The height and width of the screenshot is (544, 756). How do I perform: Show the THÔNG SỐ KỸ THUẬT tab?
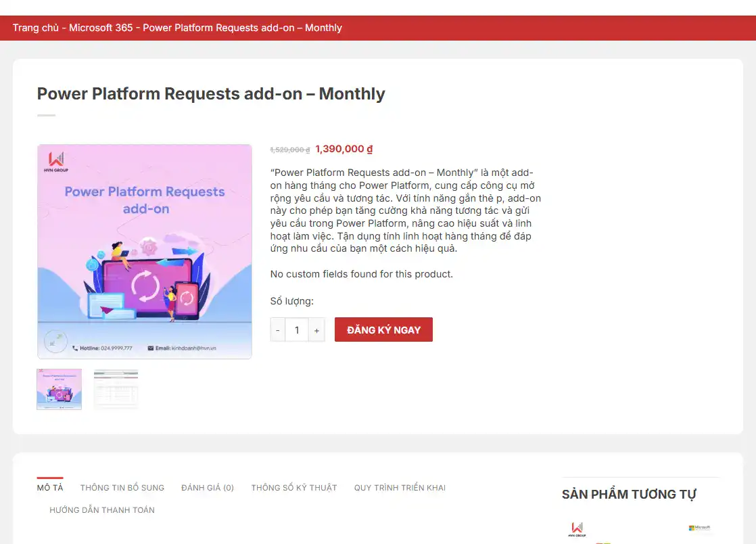294,487
